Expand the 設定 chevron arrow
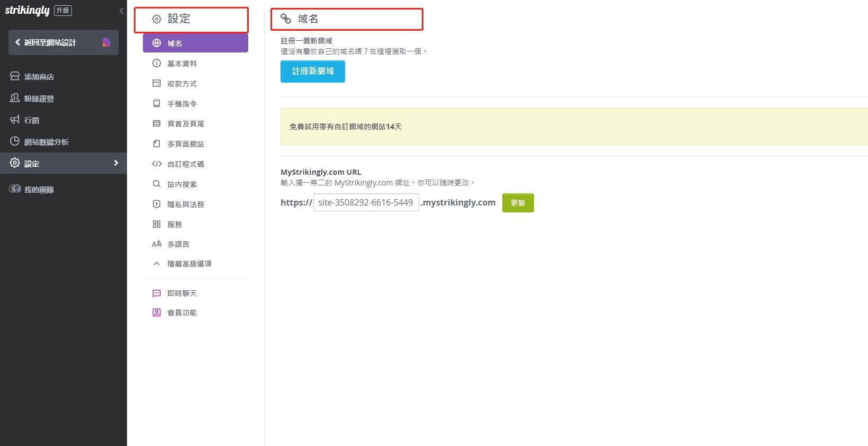The width and height of the screenshot is (868, 446). pyautogui.click(x=116, y=163)
